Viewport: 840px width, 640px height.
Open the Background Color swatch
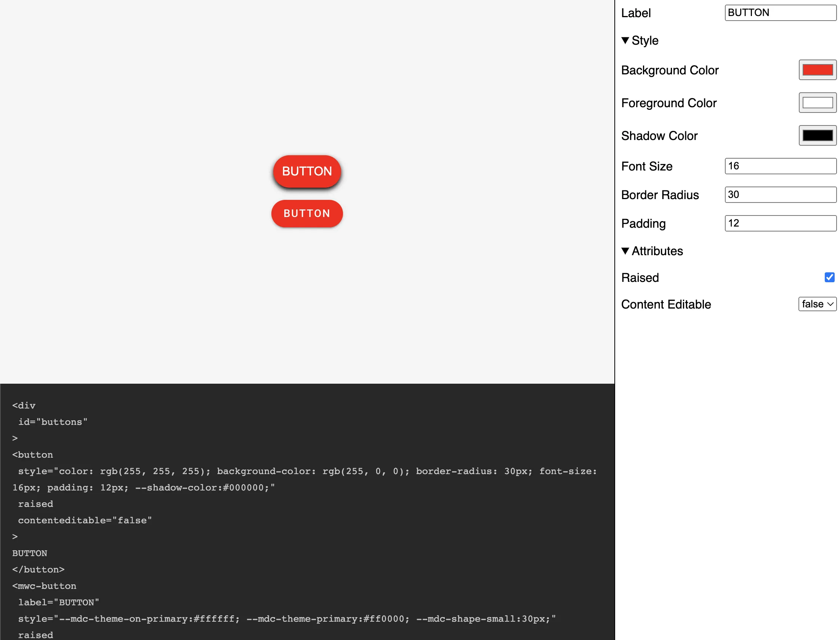point(817,70)
